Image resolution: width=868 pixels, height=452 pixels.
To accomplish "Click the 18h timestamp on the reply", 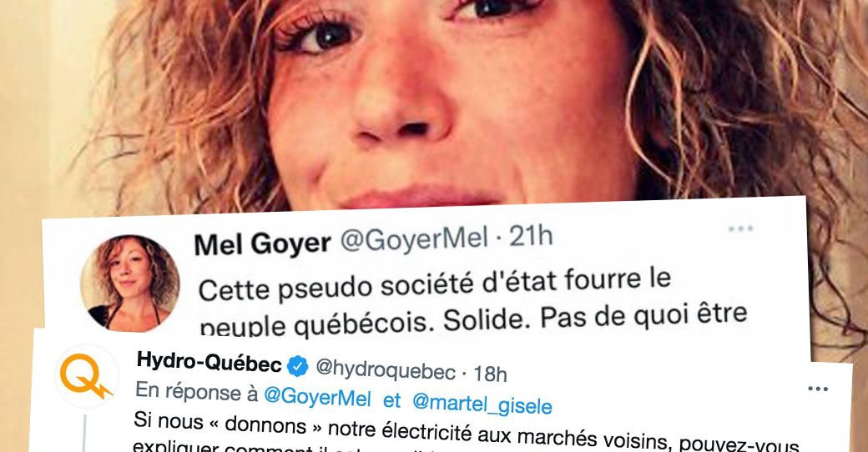I will coord(490,374).
